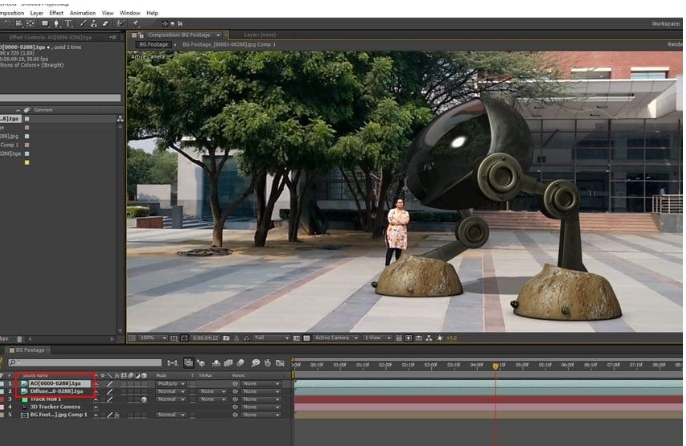Select the Unified Camera tool

[x=19, y=24]
